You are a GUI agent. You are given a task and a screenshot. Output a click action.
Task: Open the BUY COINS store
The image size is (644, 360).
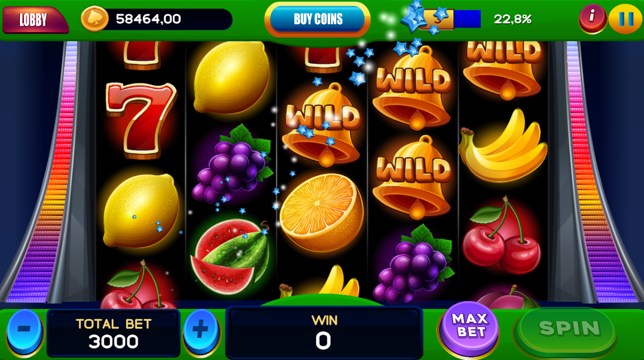(x=318, y=19)
